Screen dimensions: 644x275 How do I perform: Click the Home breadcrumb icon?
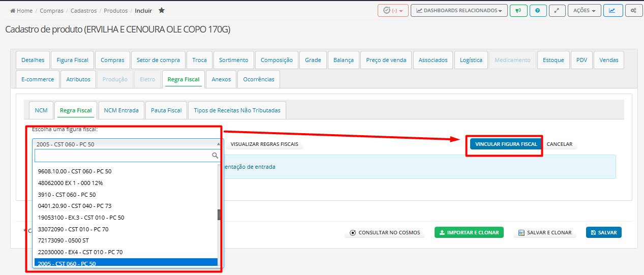point(13,11)
